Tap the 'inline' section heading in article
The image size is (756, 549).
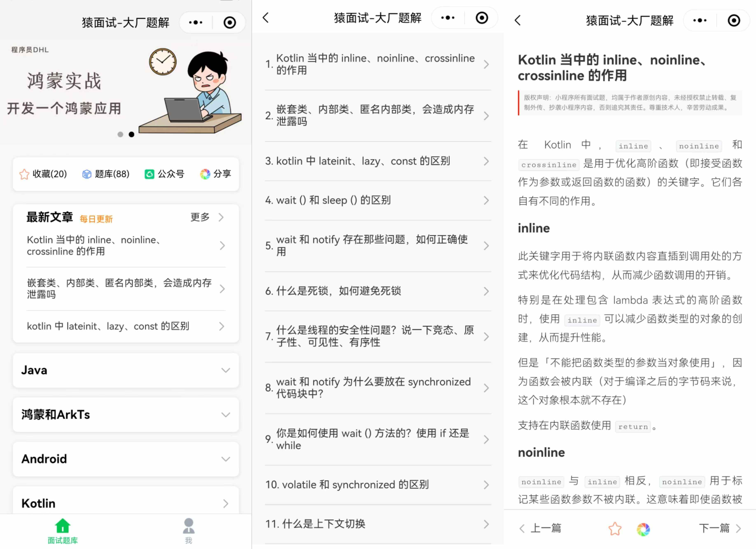coord(534,229)
